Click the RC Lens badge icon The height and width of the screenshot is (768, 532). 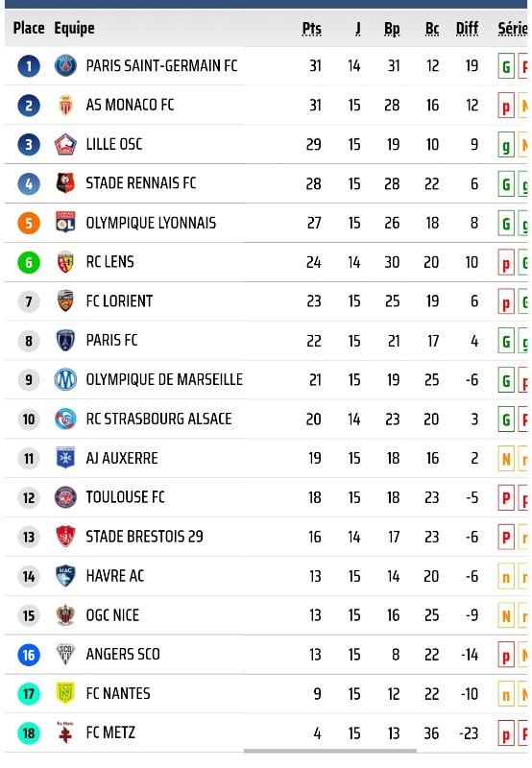(65, 261)
